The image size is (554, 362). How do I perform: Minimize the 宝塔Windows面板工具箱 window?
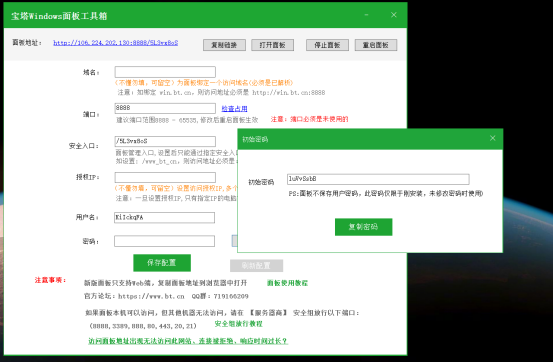[x=366, y=15]
